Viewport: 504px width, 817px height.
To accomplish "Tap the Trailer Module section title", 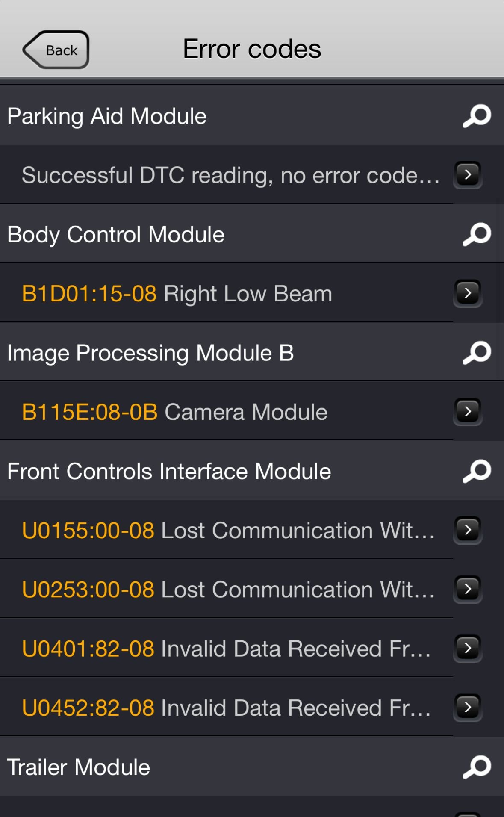I will (x=79, y=767).
